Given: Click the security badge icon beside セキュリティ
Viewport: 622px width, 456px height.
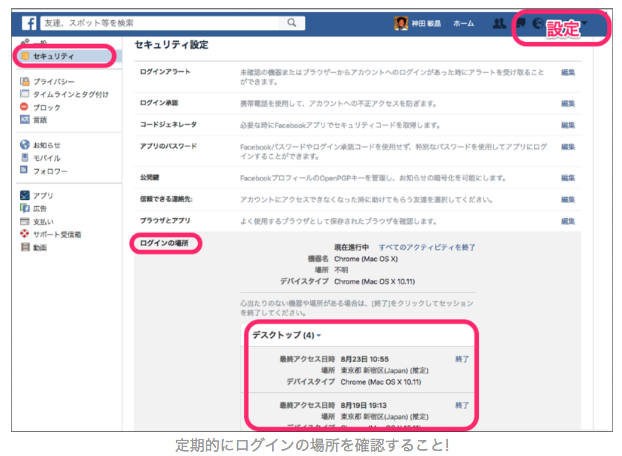Looking at the screenshot, I should [25, 56].
